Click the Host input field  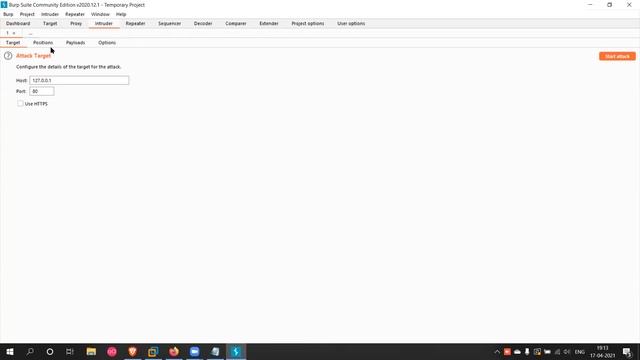(x=79, y=80)
